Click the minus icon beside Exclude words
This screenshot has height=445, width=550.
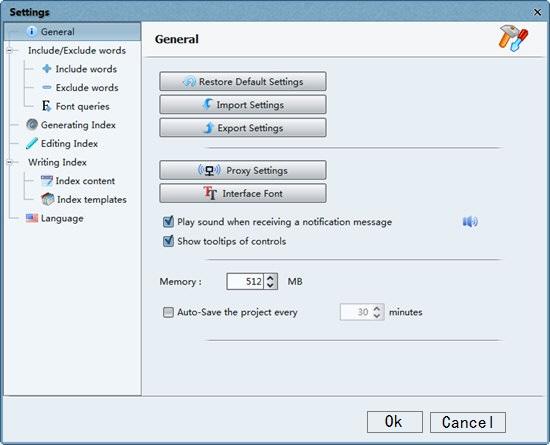47,87
